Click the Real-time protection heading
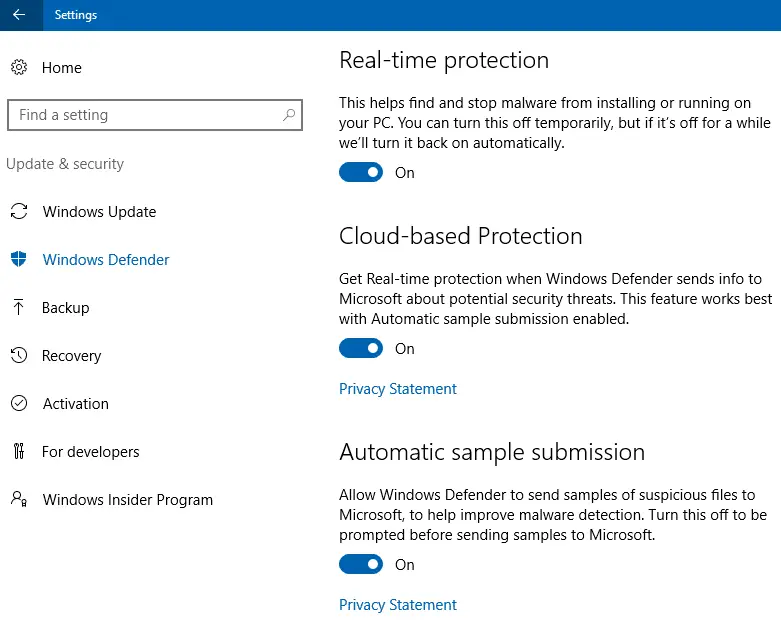Viewport: 781px width, 622px height. (x=444, y=60)
